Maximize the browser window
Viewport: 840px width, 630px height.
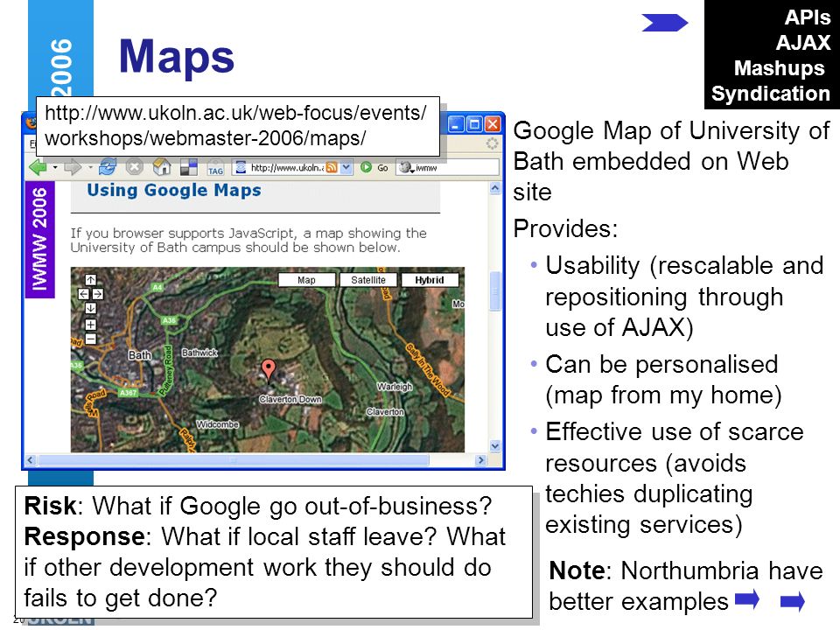coord(474,125)
